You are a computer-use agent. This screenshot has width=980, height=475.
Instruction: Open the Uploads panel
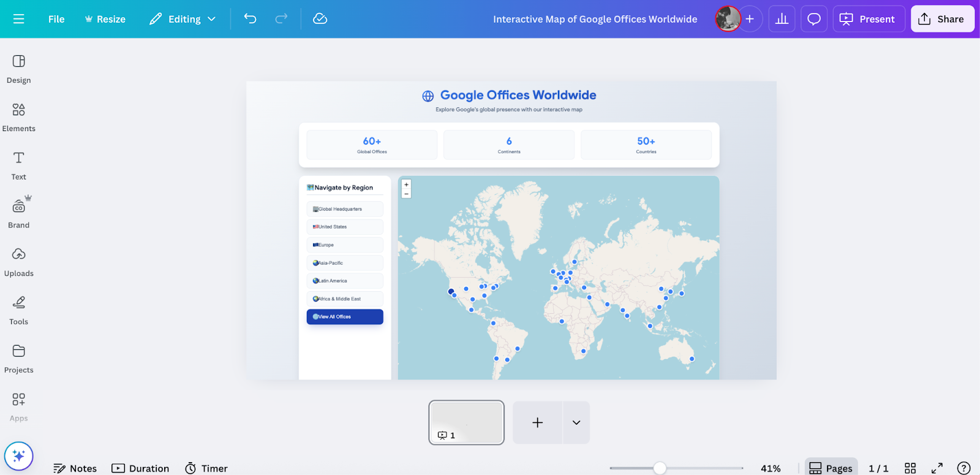pyautogui.click(x=19, y=262)
